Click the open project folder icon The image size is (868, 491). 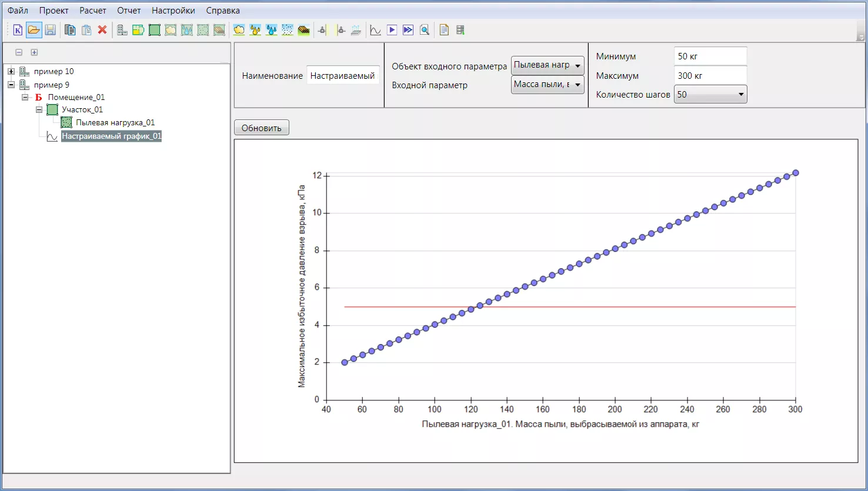(x=34, y=30)
